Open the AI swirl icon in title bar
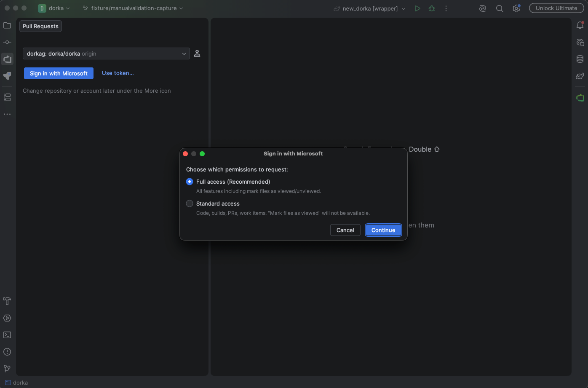Screen dimensions: 588x388 tap(483, 8)
